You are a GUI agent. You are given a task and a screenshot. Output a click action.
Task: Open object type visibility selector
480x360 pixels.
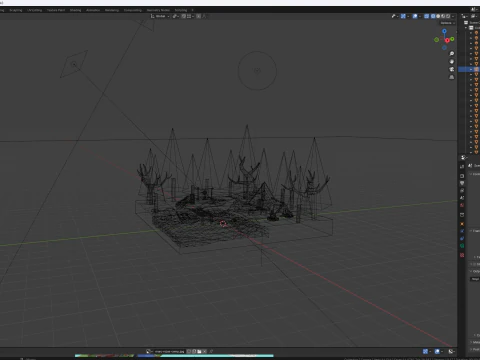(395, 16)
